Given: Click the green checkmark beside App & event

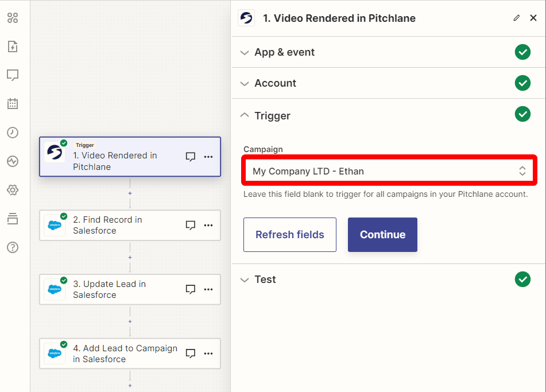Looking at the screenshot, I should point(522,52).
